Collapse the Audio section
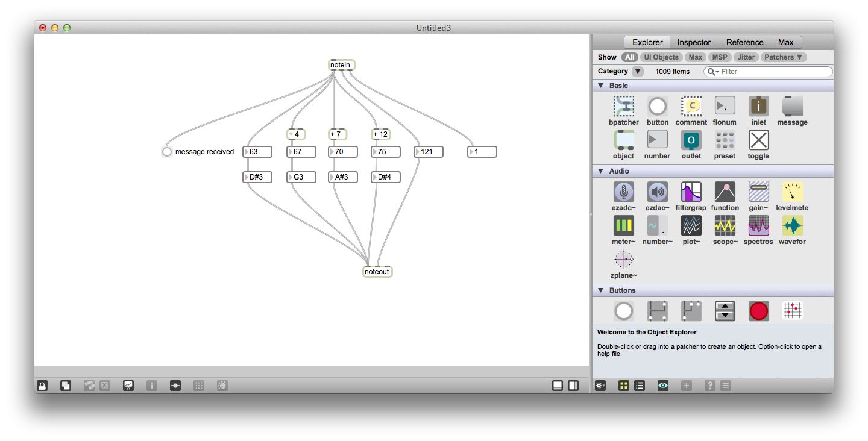 point(600,171)
